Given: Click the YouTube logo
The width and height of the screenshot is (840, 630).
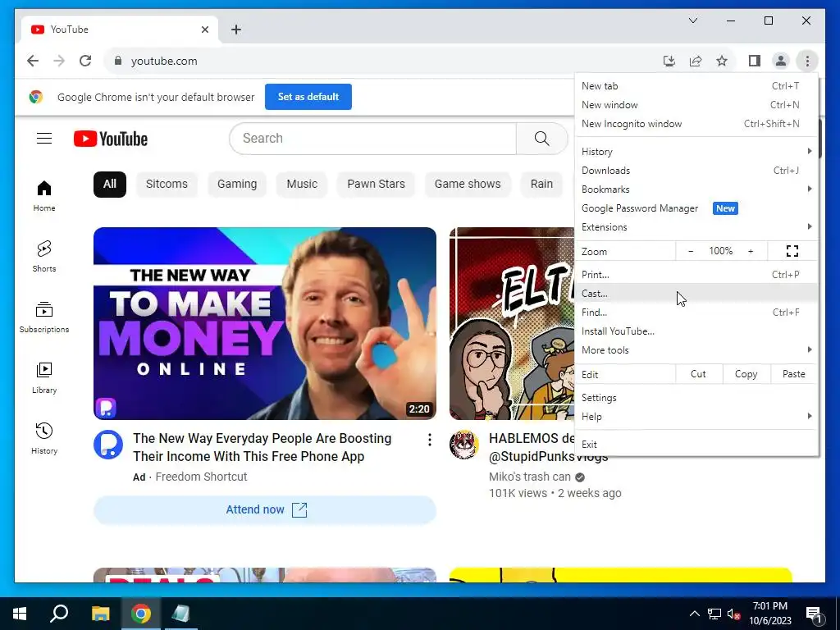Looking at the screenshot, I should click(111, 139).
